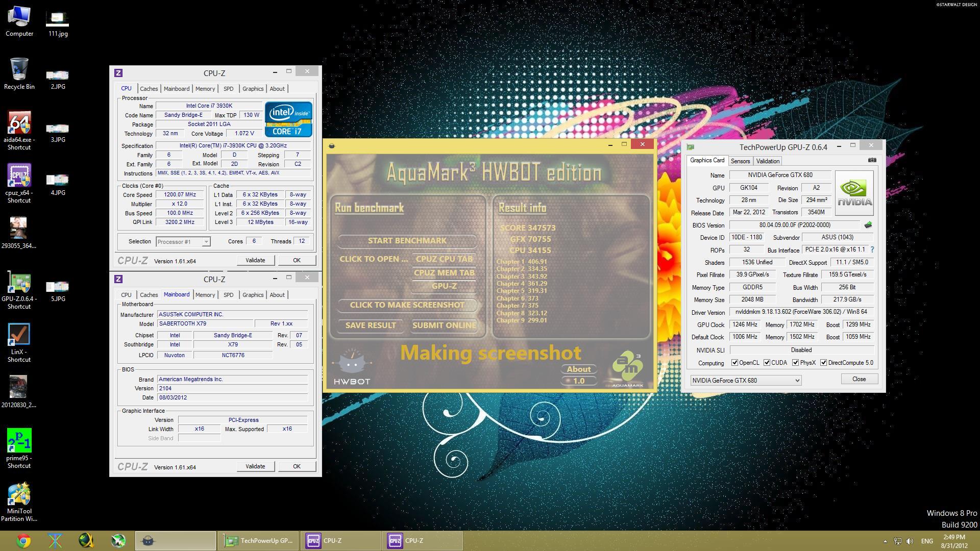Click the AquaMark am3 logo
980x551 pixels.
coord(627,368)
